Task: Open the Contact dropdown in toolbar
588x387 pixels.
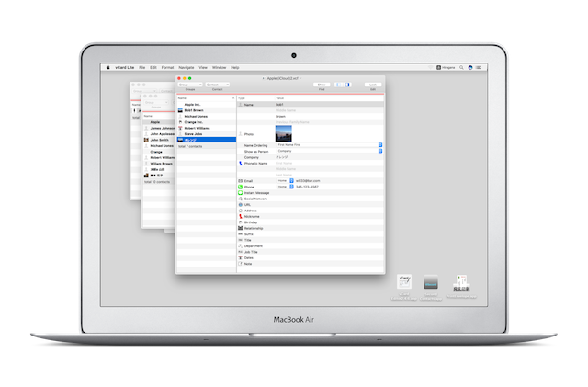Action: (x=218, y=85)
